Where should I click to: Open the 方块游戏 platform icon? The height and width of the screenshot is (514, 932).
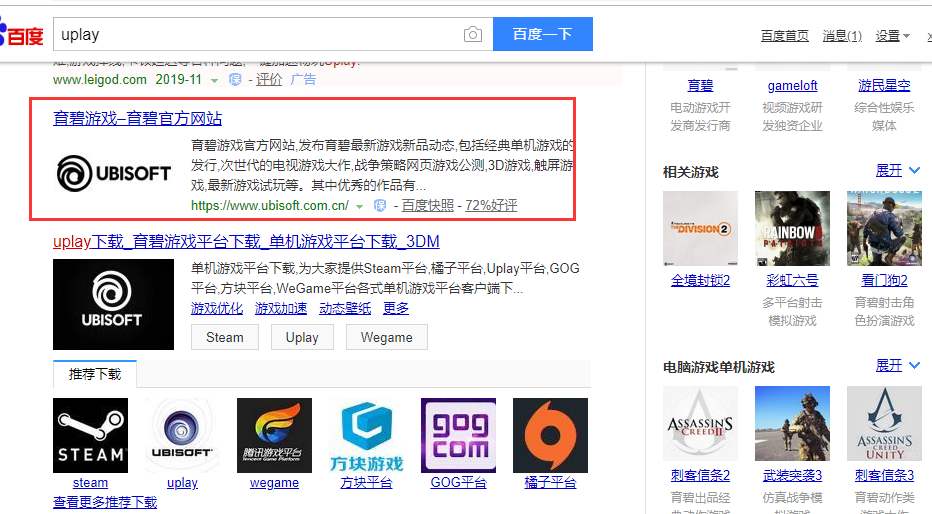coord(366,435)
